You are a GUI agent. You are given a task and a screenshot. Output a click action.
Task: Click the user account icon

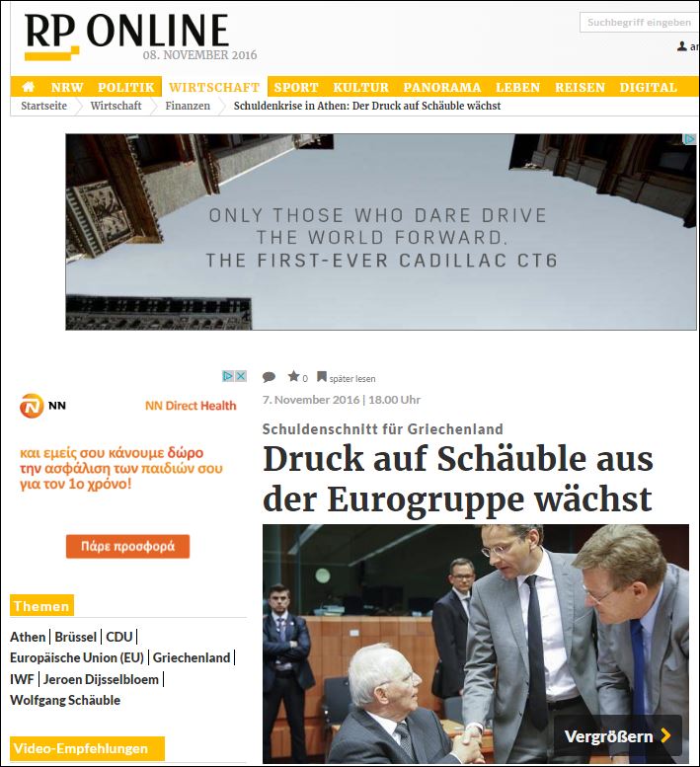[682, 46]
